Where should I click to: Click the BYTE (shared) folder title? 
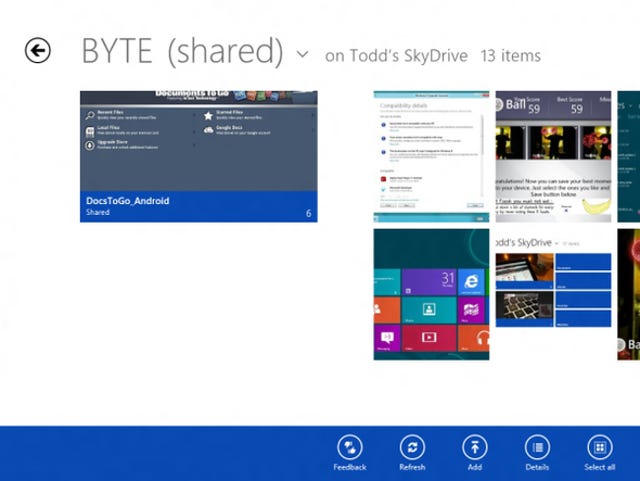(x=182, y=51)
